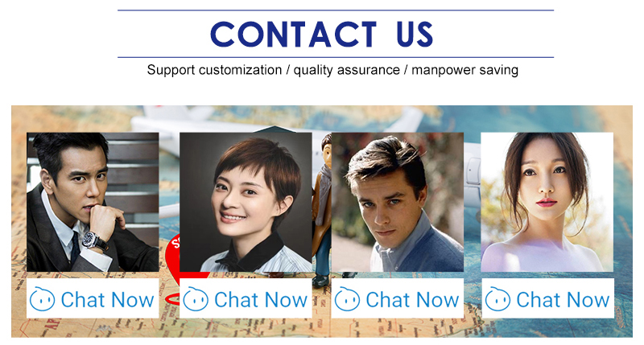Select the portrait of the woman with long dark hair
The width and height of the screenshot is (644, 345).
click(x=547, y=202)
